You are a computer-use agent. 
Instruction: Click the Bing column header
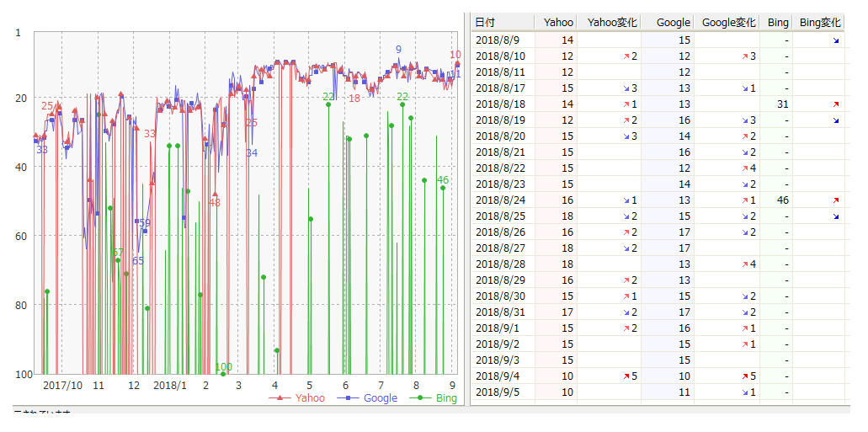tap(776, 22)
